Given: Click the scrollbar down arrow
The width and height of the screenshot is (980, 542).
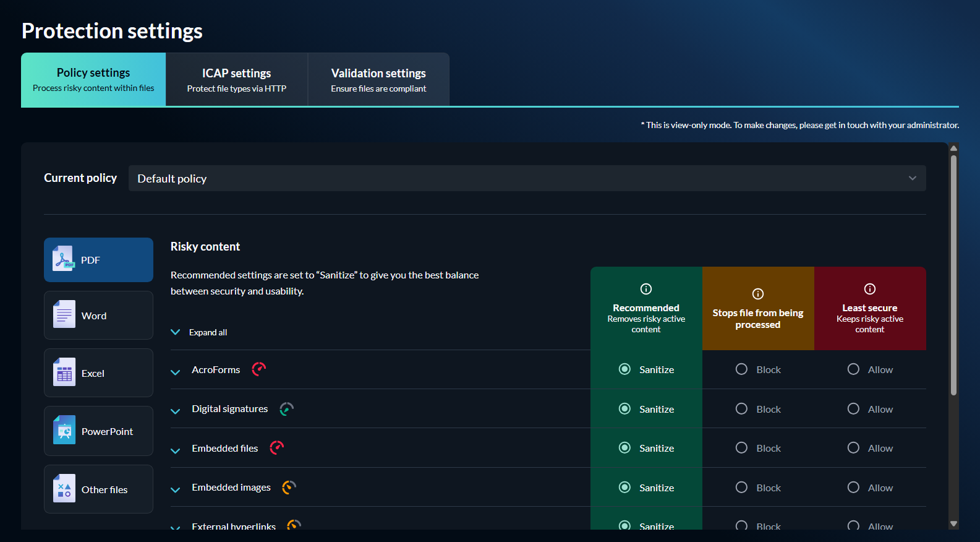Looking at the screenshot, I should 953,523.
